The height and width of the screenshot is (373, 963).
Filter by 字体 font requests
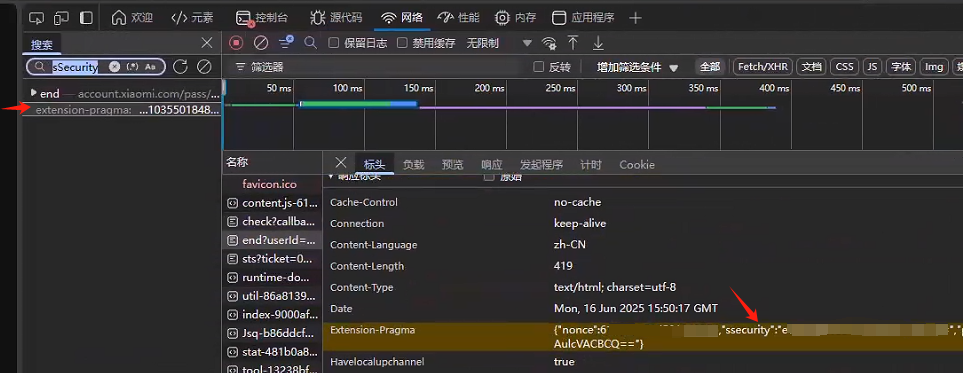tap(900, 67)
